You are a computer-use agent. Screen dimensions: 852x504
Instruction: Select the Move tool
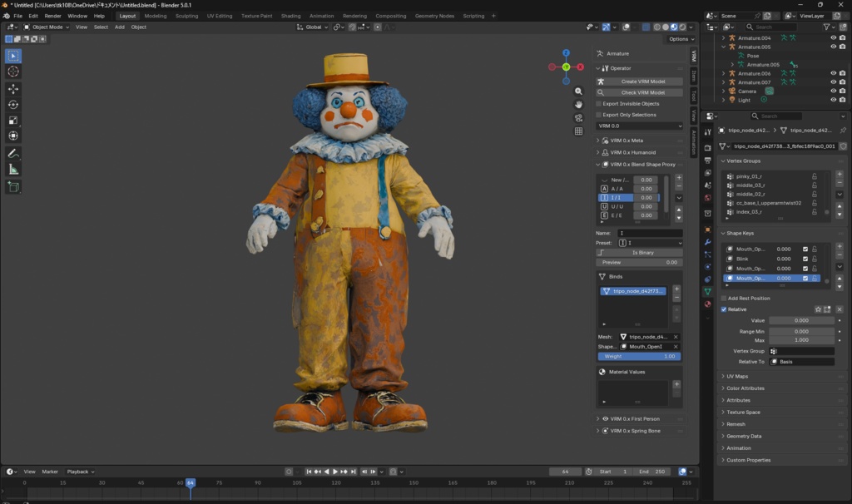[x=13, y=89]
